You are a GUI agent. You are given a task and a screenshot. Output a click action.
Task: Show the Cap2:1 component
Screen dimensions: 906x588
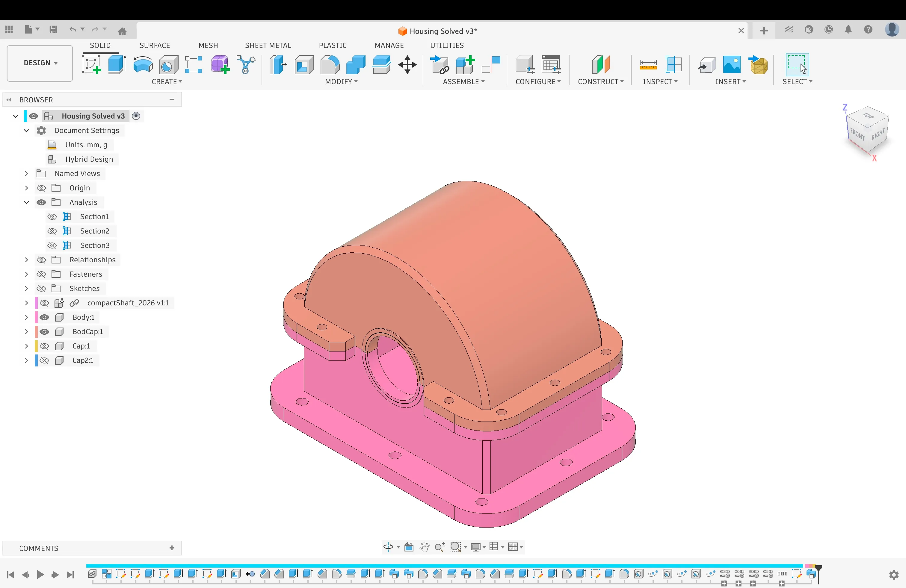pos(44,360)
